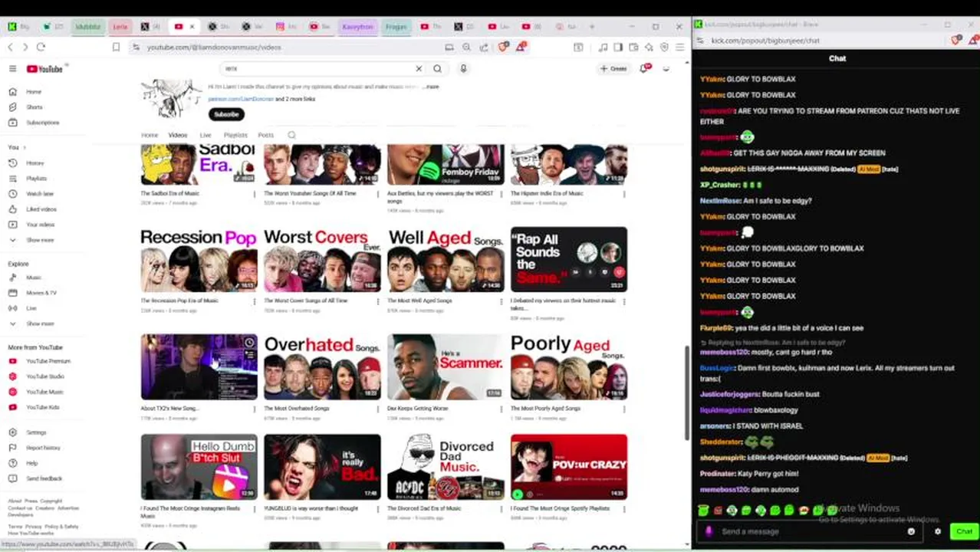
Task: Open the YouTube hamburger guide menu
Action: pos(12,68)
